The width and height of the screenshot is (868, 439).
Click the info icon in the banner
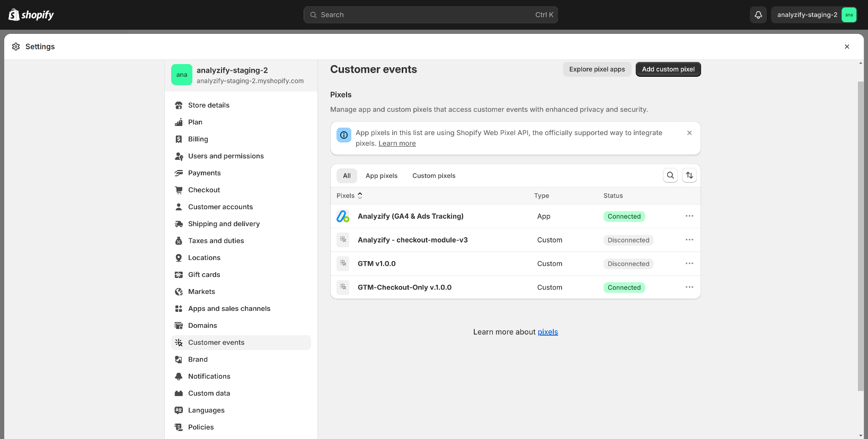344,135
